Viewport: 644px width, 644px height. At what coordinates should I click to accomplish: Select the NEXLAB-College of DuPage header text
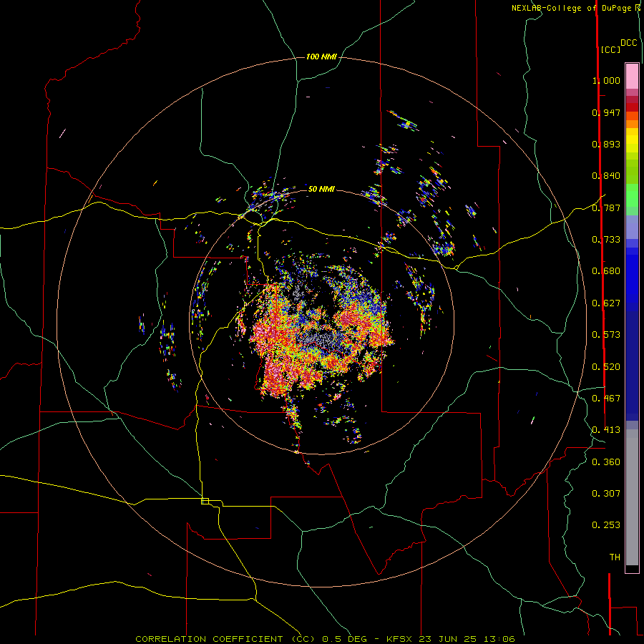571,8
